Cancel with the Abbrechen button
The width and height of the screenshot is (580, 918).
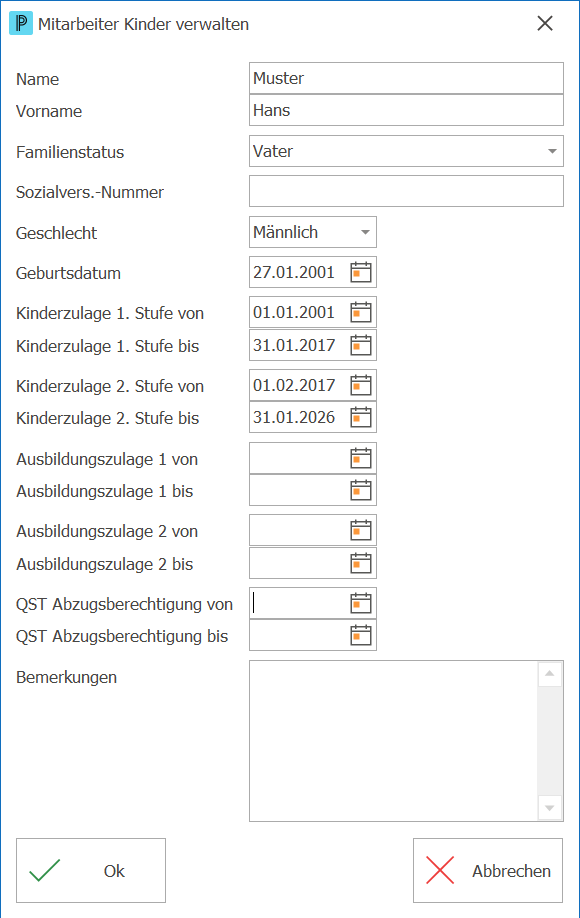click(488, 871)
